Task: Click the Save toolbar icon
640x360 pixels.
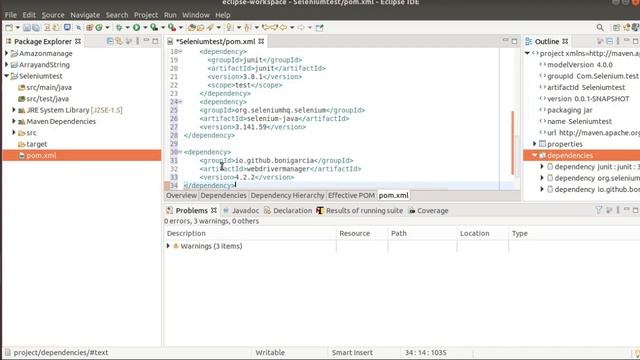Action: click(27, 28)
